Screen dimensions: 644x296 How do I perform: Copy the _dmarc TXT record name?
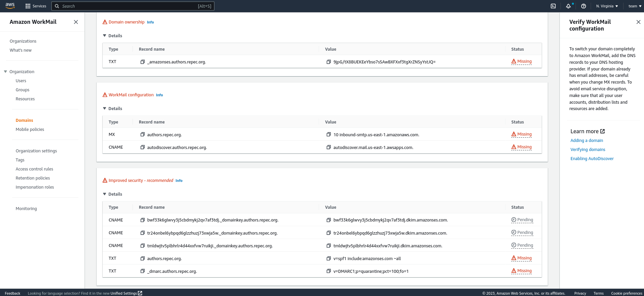pyautogui.click(x=143, y=271)
